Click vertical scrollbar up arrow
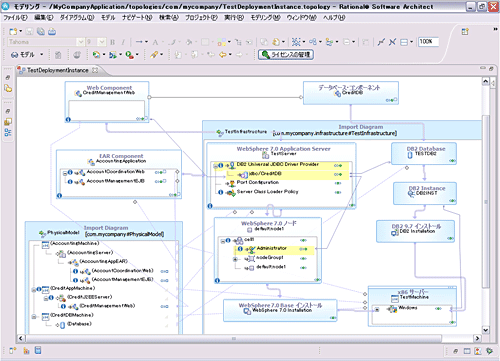 click(x=486, y=81)
